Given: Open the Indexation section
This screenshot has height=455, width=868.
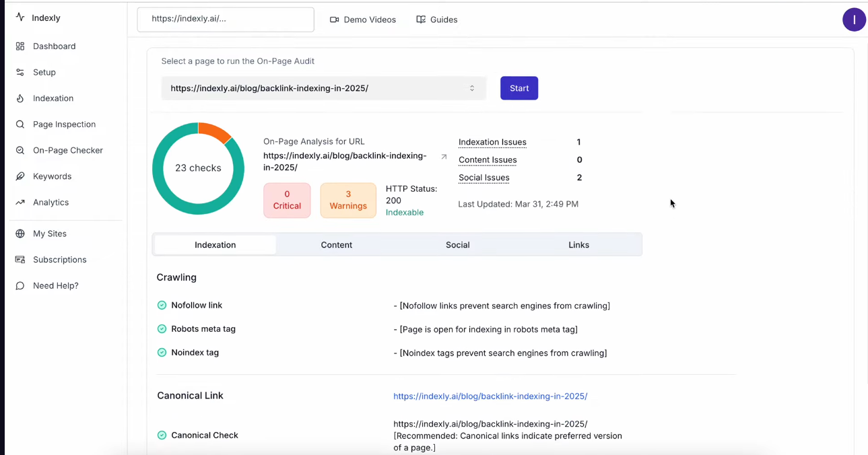Looking at the screenshot, I should [x=54, y=98].
